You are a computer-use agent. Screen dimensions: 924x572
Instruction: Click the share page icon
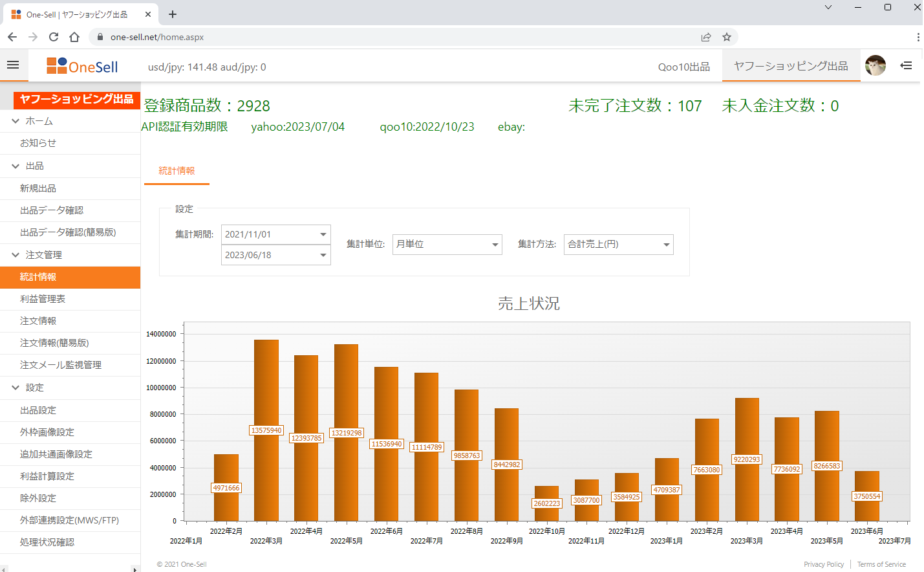(x=706, y=37)
